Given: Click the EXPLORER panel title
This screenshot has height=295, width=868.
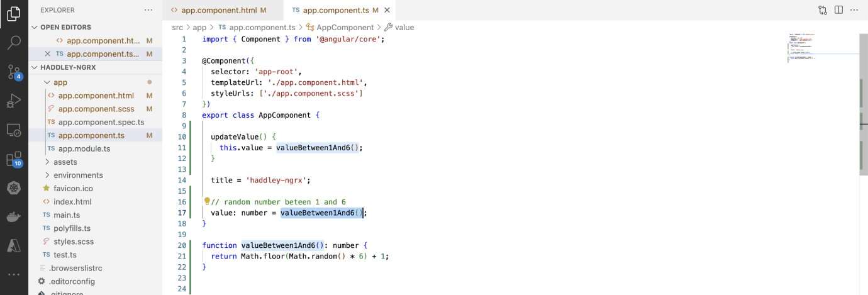Looking at the screenshot, I should pos(57,10).
